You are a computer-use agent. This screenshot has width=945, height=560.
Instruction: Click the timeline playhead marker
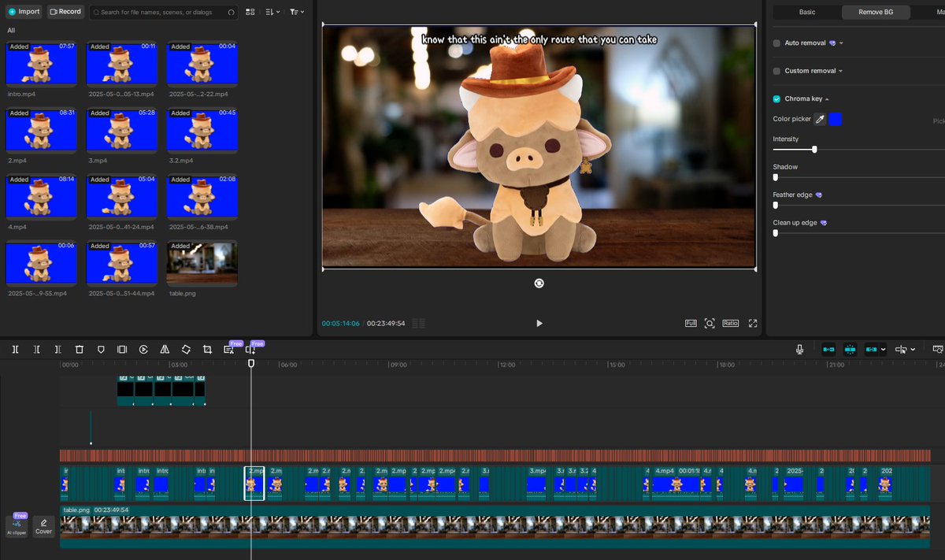tap(251, 363)
